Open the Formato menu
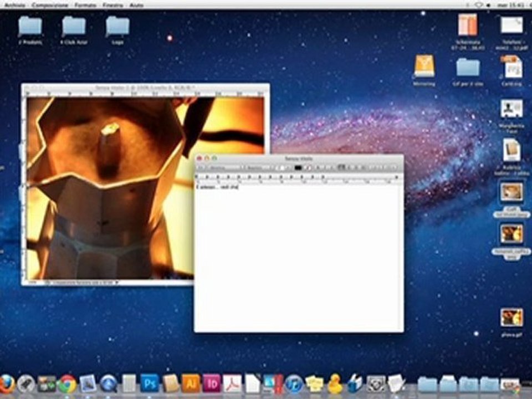This screenshot has height=399, width=532. pyautogui.click(x=85, y=5)
